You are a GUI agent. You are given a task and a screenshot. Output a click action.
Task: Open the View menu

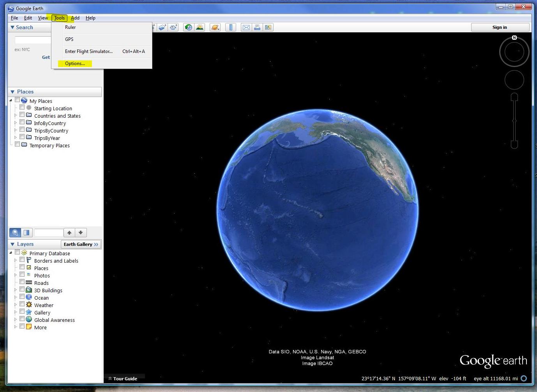(x=43, y=18)
